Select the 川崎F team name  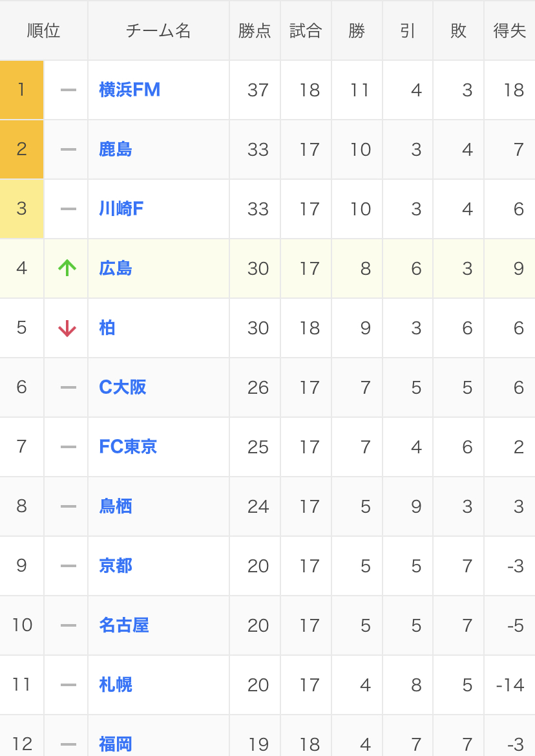pyautogui.click(x=121, y=209)
